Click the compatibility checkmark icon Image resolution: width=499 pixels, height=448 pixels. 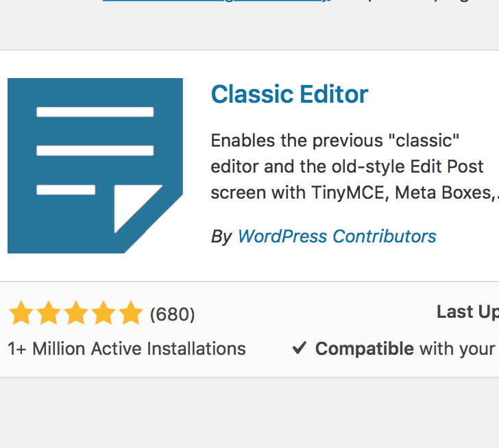(299, 348)
